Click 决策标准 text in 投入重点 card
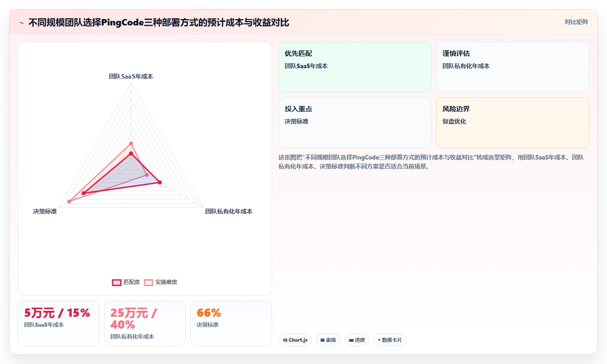 (x=297, y=121)
